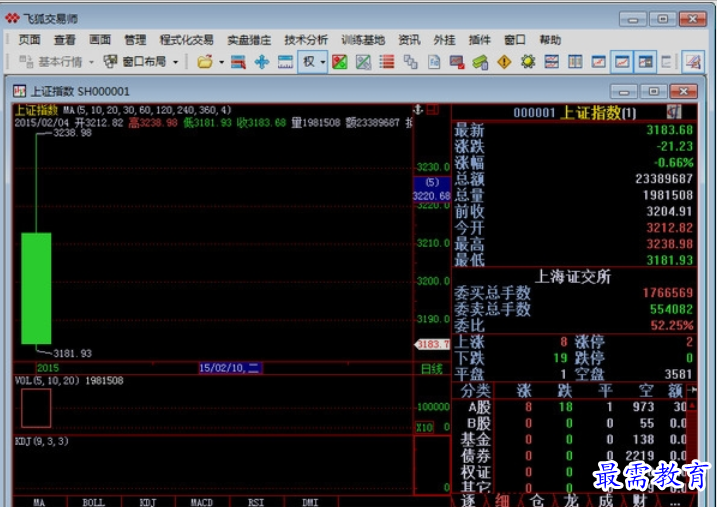The width and height of the screenshot is (717, 507).
Task: Switch to the MA indicator tab
Action: [x=40, y=502]
